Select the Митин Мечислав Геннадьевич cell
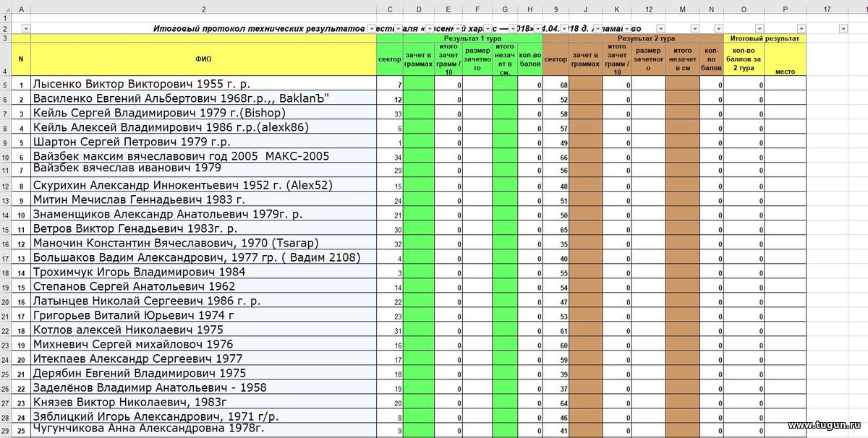 tap(204, 200)
